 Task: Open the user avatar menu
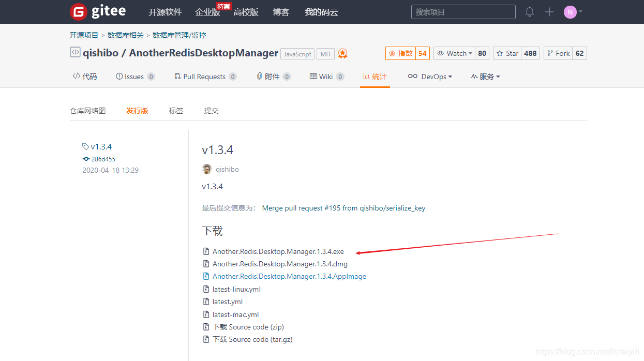tap(573, 12)
